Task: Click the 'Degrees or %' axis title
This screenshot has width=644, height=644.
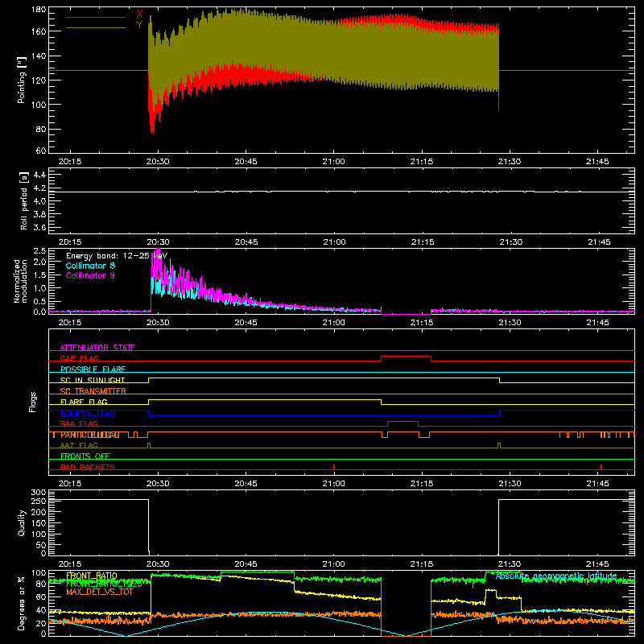Action: [22, 603]
